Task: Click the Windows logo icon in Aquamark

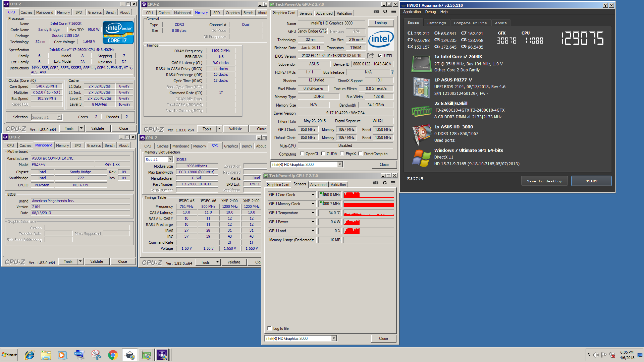Action: 421,158
